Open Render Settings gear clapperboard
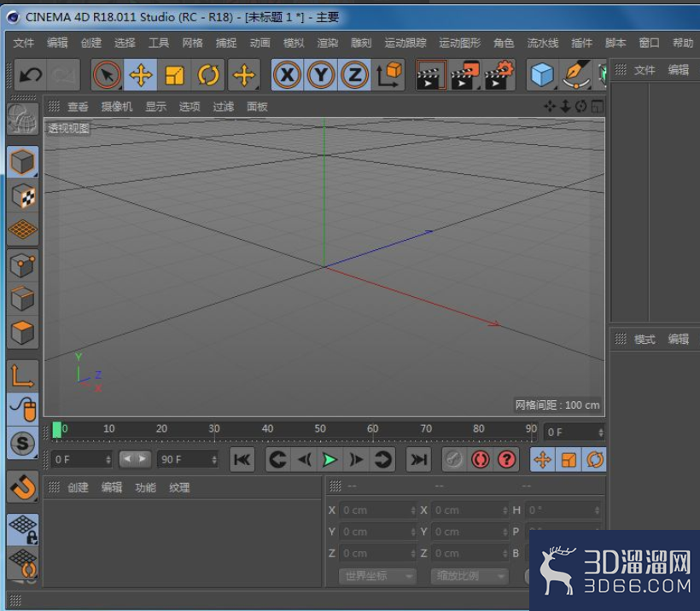Screen dimensions: 700x611 [x=499, y=74]
